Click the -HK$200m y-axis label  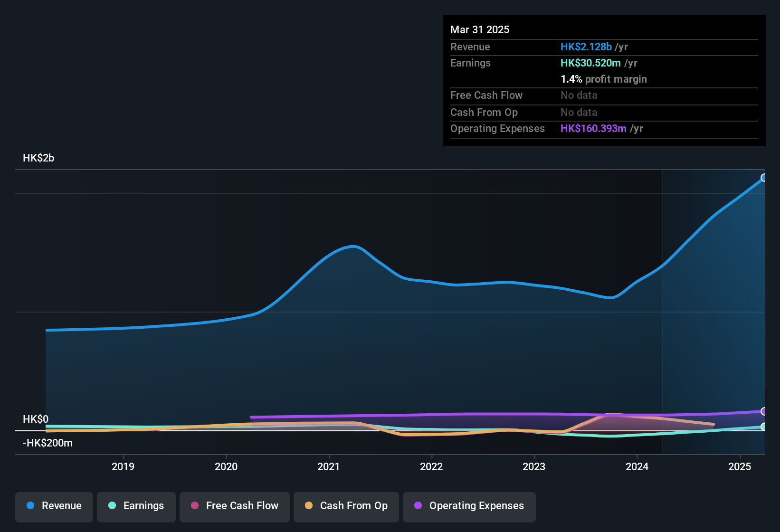[x=48, y=443]
